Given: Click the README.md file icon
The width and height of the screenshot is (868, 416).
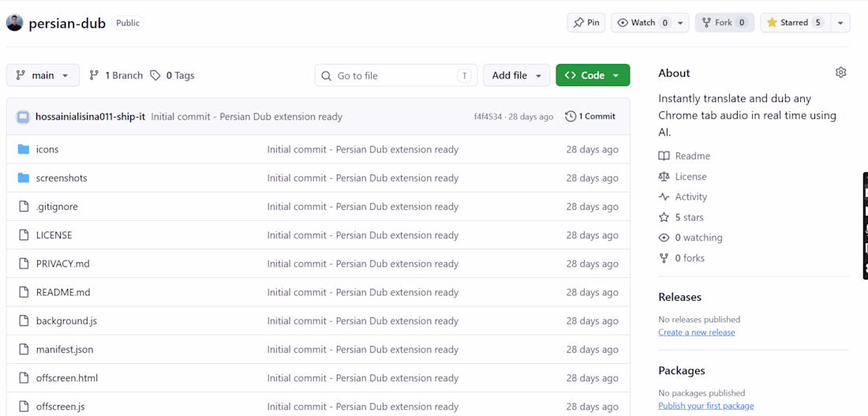Looking at the screenshot, I should tap(23, 293).
